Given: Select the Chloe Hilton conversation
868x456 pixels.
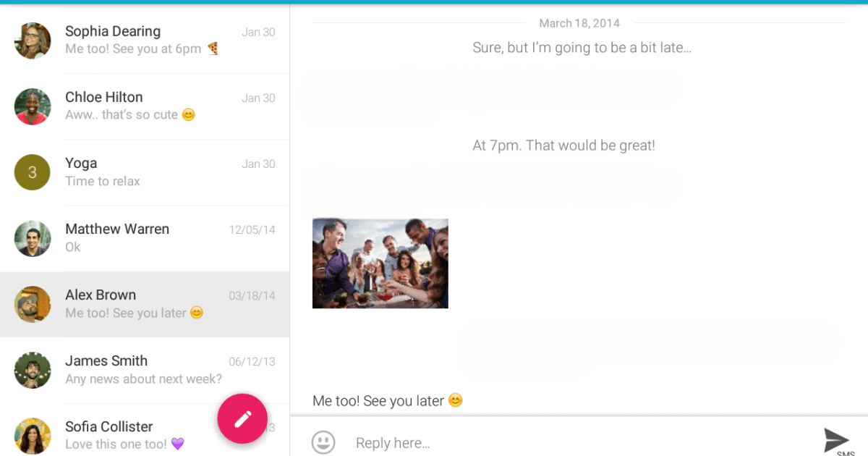Looking at the screenshot, I should pos(145,106).
